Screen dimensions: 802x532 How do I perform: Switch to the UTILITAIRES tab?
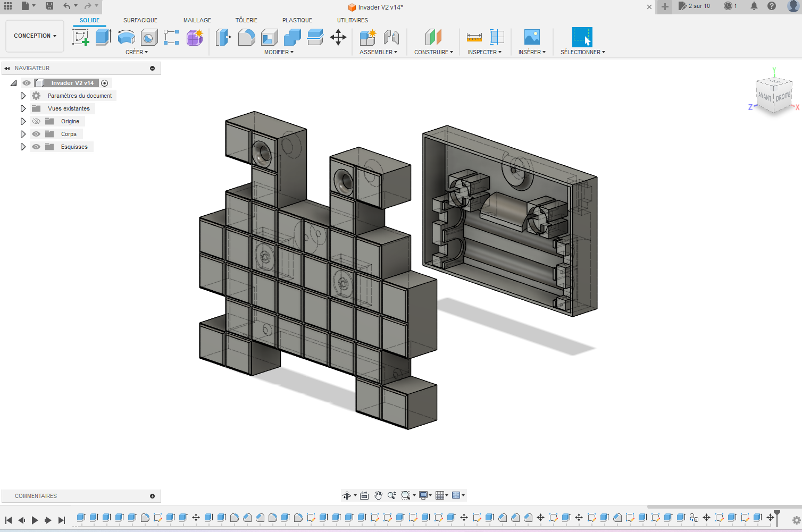tap(353, 20)
